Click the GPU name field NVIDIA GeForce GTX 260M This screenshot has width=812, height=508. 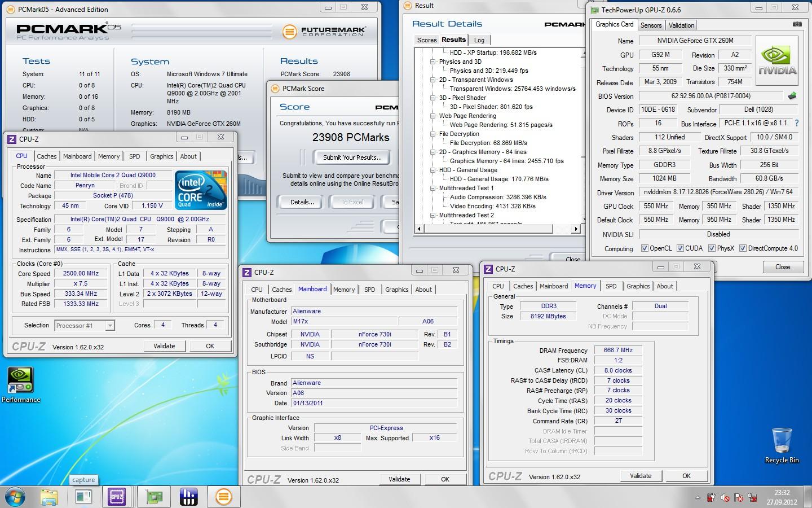coord(695,41)
